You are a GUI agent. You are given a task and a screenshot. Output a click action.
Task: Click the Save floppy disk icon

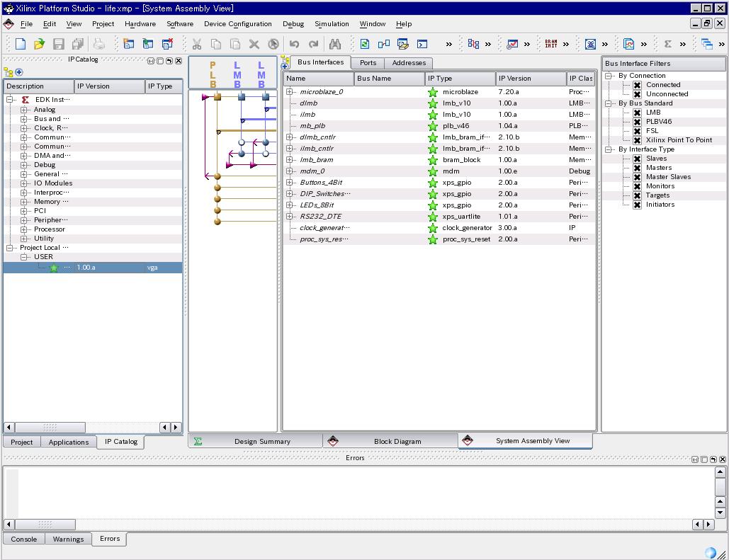tap(59, 44)
